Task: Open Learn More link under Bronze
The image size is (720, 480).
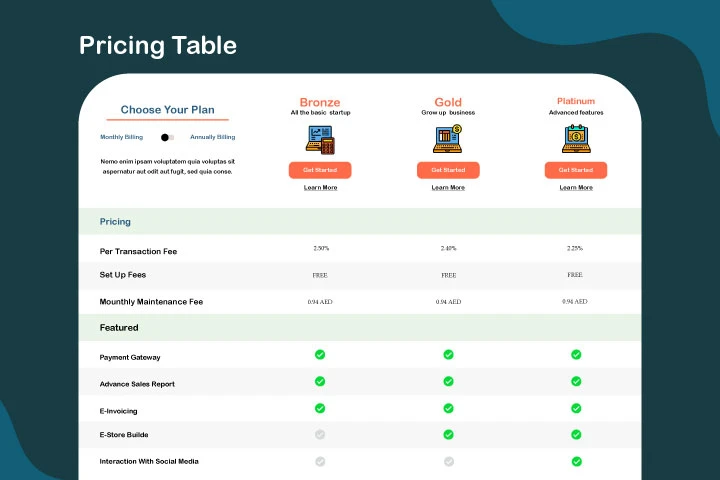Action: (x=320, y=187)
